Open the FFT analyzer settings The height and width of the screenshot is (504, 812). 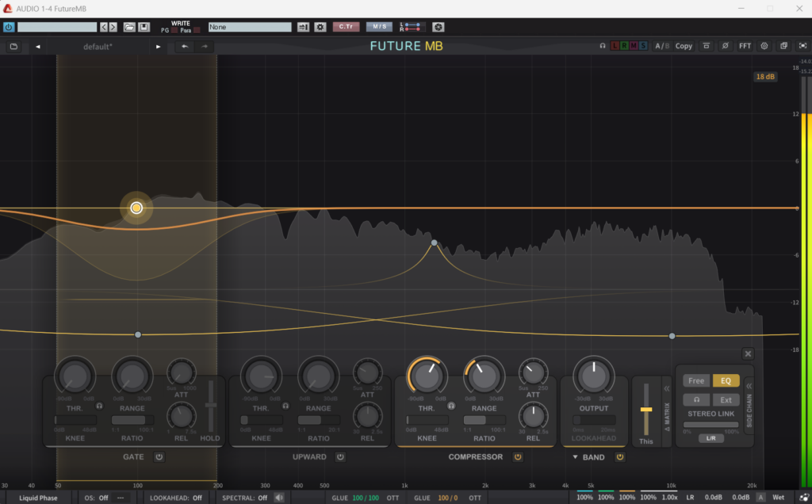point(745,47)
